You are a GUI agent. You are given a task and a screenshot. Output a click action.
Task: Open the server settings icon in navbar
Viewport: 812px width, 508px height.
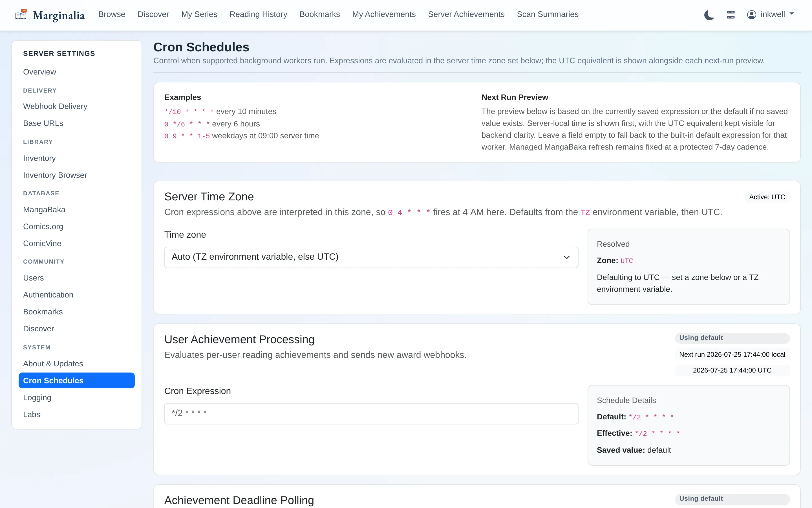tap(731, 14)
